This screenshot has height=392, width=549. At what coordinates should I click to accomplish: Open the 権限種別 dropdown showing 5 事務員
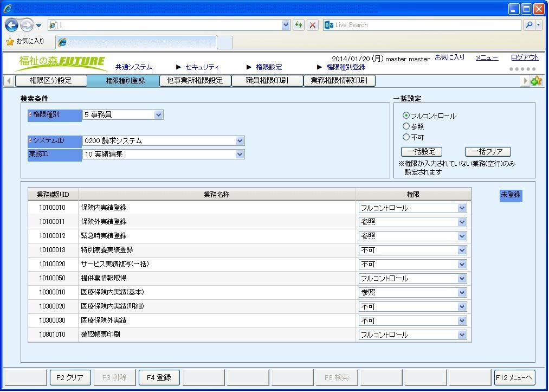tap(123, 114)
